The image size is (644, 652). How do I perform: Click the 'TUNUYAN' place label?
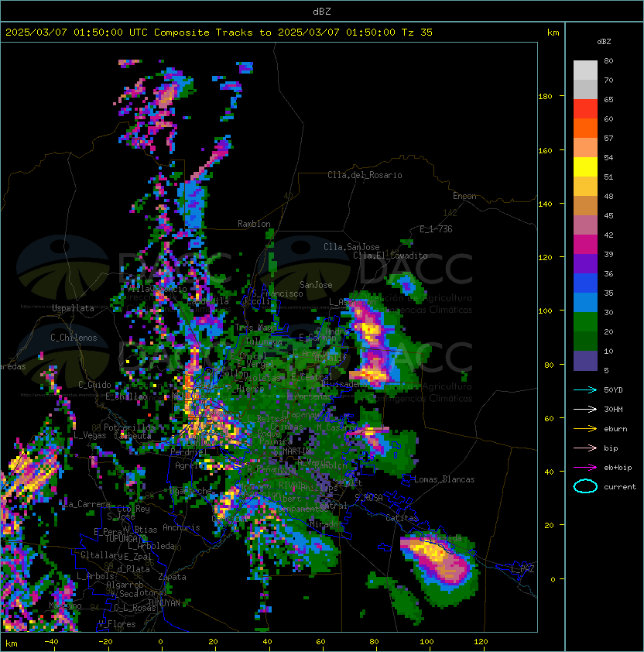(x=164, y=603)
